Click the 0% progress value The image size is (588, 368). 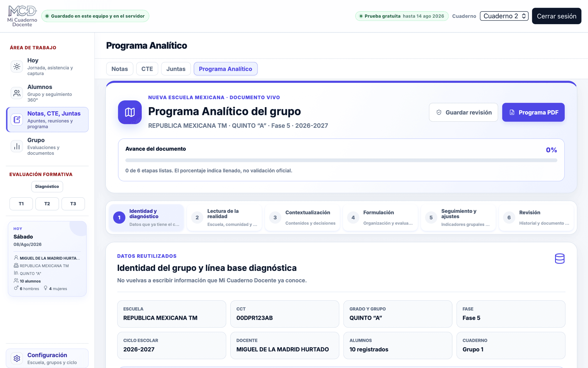pyautogui.click(x=551, y=150)
